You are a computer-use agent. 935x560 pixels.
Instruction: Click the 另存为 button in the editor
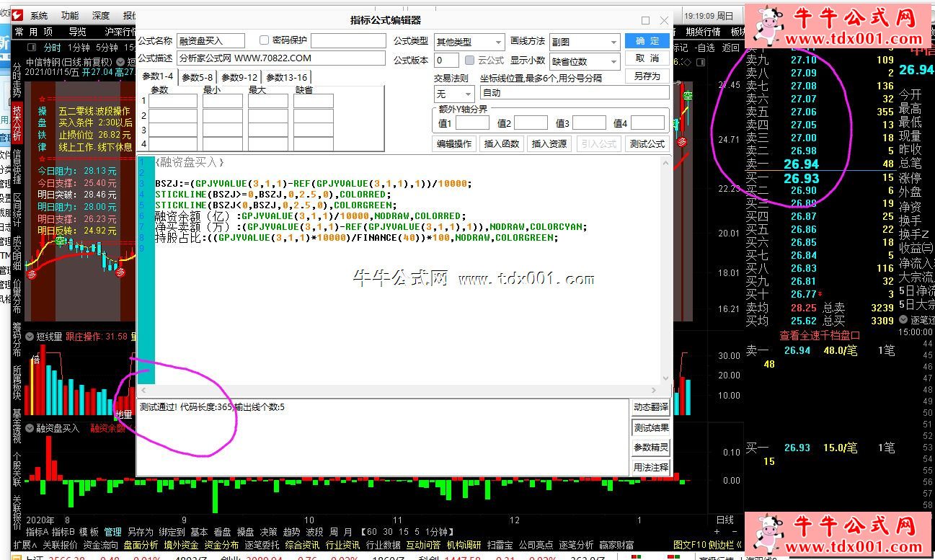(647, 76)
